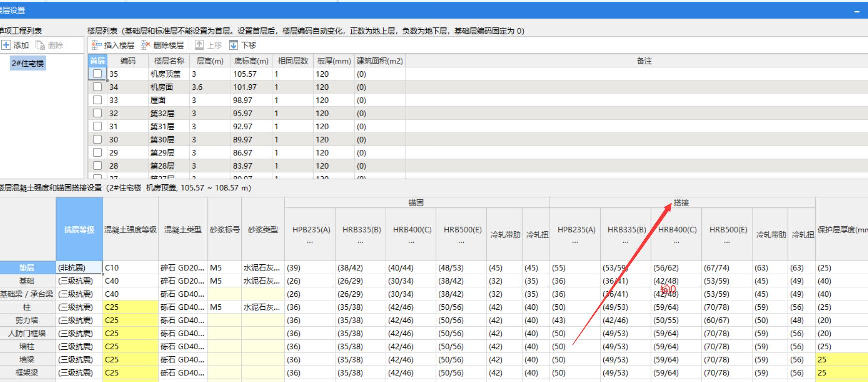Screen dimensions: 868x382
Task: Click bottom elevation cell 98.97
Action: 251,100
